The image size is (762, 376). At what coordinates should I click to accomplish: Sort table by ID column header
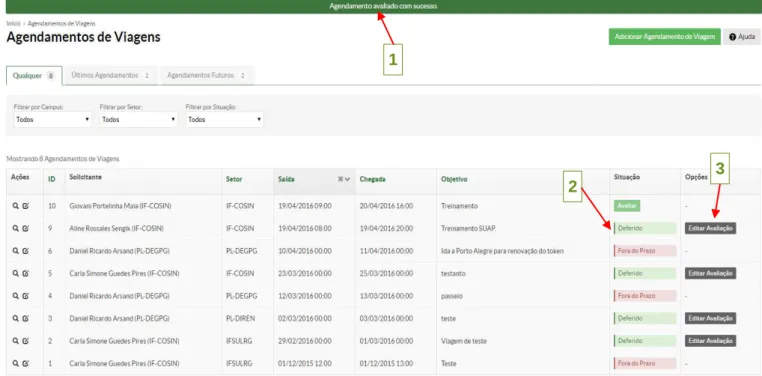[52, 179]
